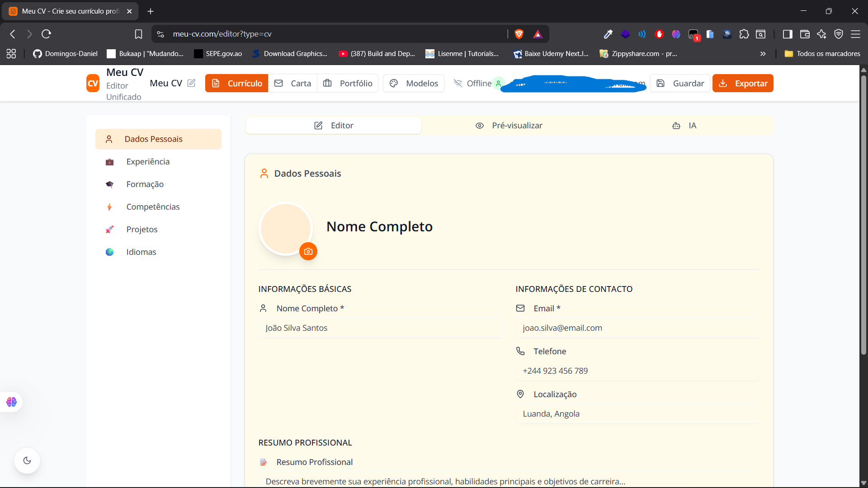Open Todos os marcadores folder
This screenshot has width=868, height=488.
[822, 54]
